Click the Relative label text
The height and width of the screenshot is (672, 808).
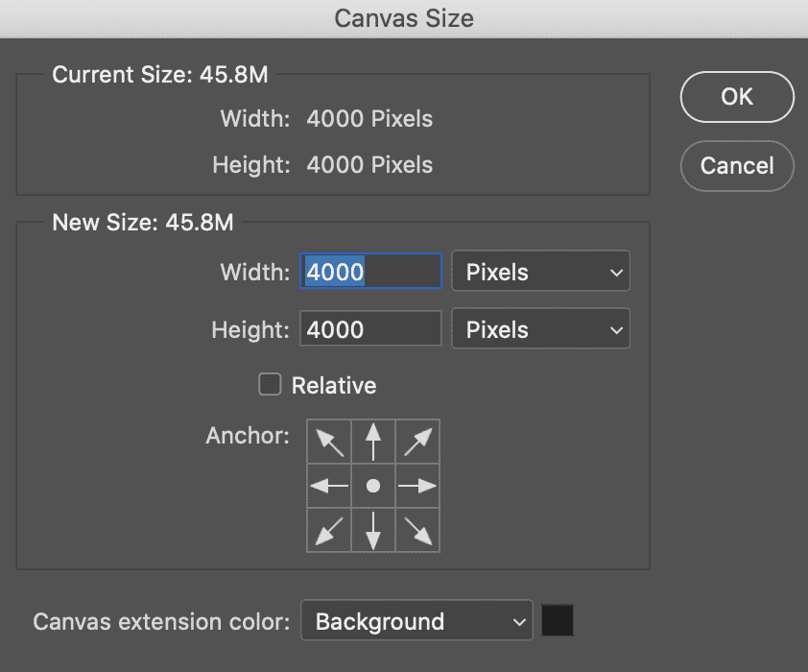tap(334, 386)
